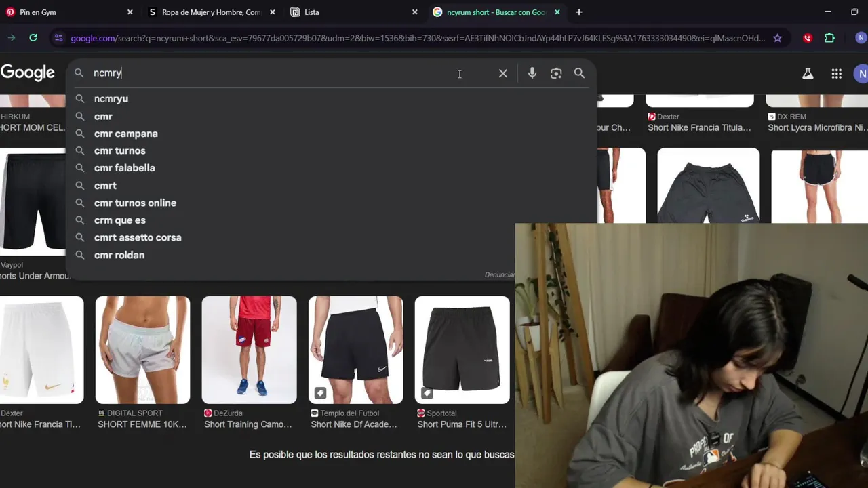Choose suggestion "crm que es"

click(x=120, y=220)
